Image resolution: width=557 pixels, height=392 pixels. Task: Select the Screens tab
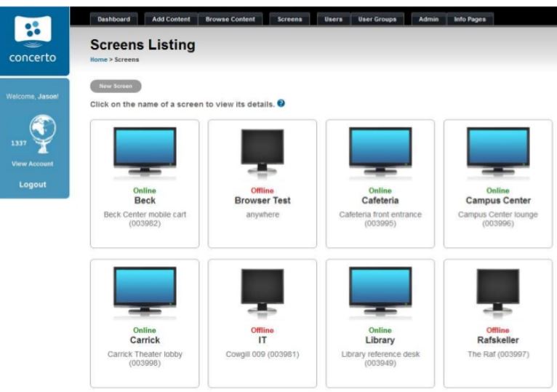289,19
